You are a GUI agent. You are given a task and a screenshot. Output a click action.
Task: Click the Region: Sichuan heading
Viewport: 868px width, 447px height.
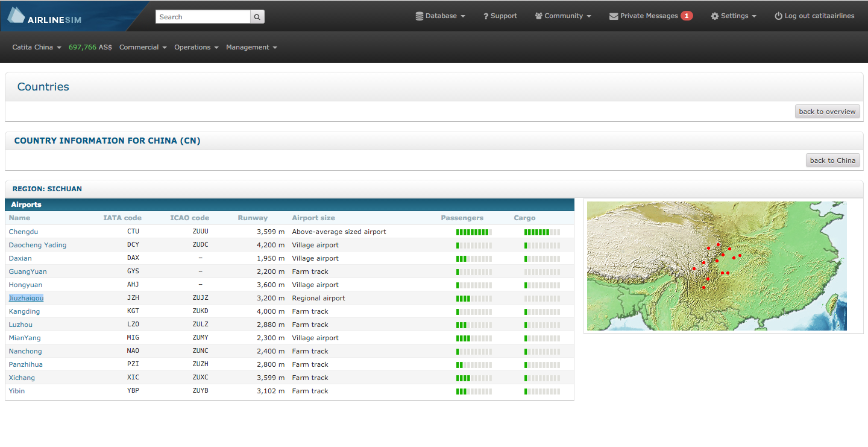click(47, 189)
